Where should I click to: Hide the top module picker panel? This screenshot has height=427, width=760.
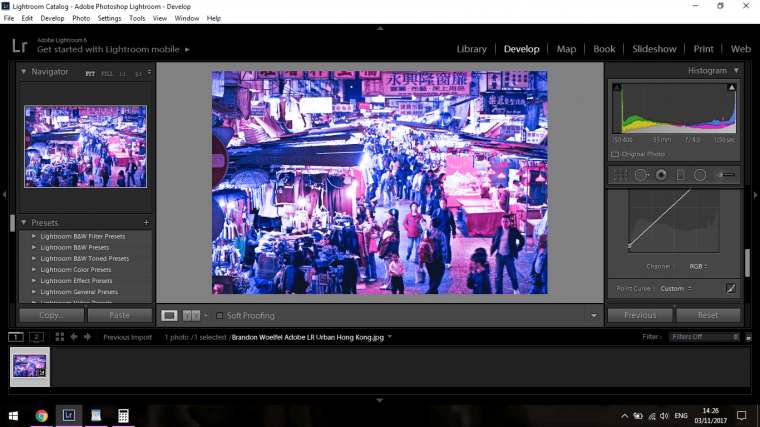[380, 28]
